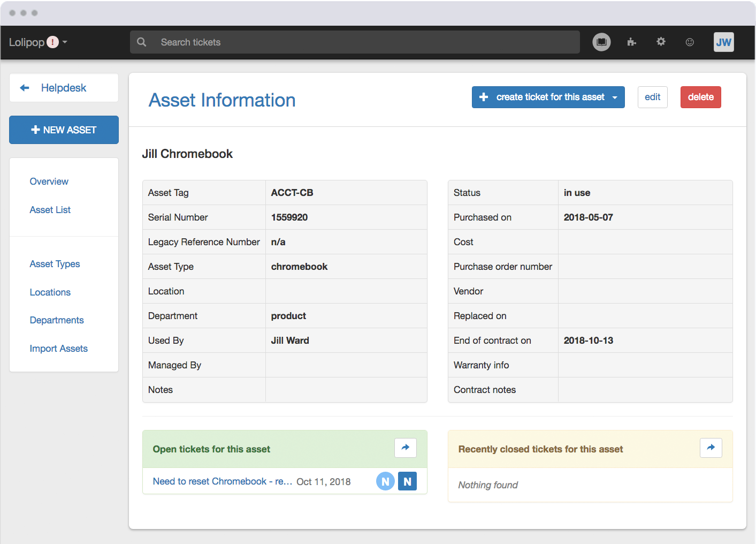
Task: Click the round light-blue N avatar
Action: [385, 481]
